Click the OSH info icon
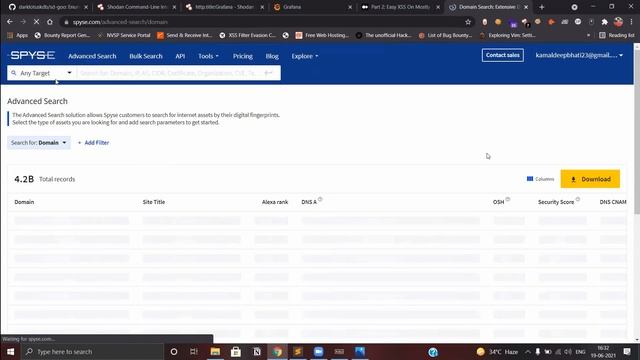Screen dimensions: 640x360 (508, 199)
